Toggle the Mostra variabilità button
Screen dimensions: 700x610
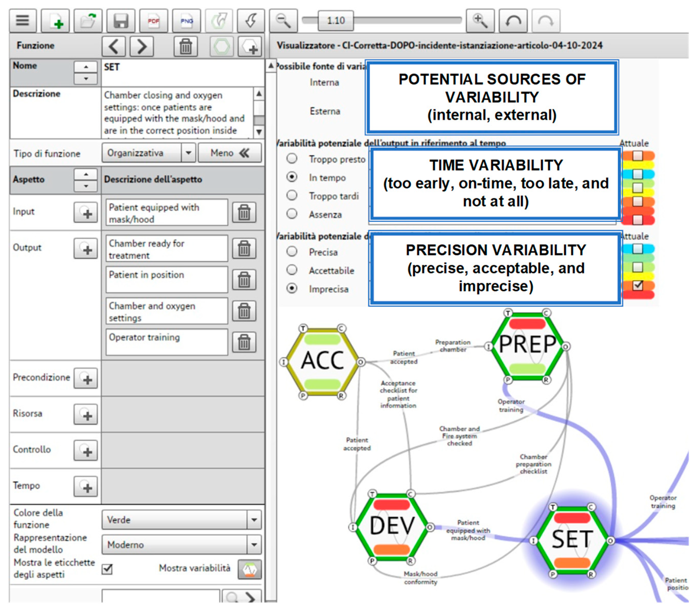[250, 569]
